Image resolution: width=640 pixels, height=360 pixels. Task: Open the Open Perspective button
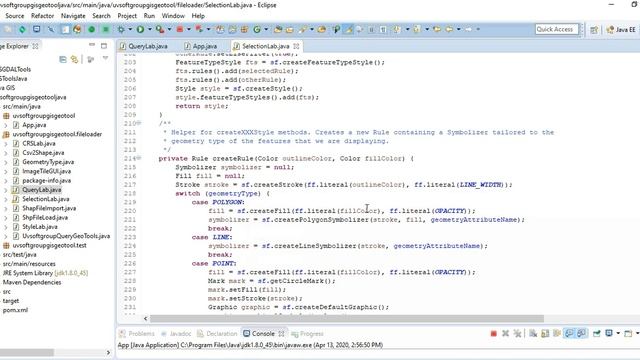click(x=594, y=29)
